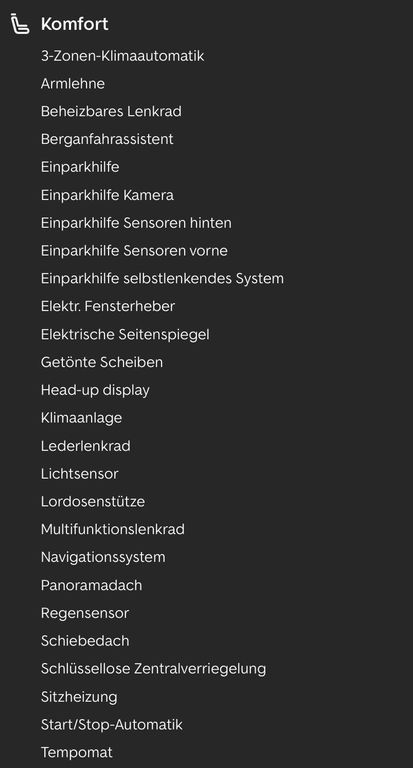The image size is (413, 768).
Task: Choose Beheizbares Lenkrad feature
Action: (x=111, y=111)
